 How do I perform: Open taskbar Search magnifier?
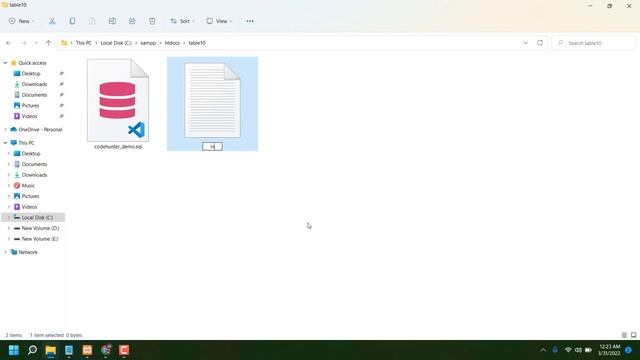tap(32, 350)
